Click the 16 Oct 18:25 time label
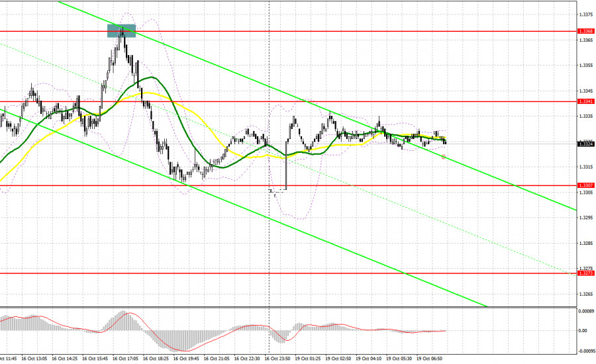The image size is (596, 364). click(x=156, y=359)
